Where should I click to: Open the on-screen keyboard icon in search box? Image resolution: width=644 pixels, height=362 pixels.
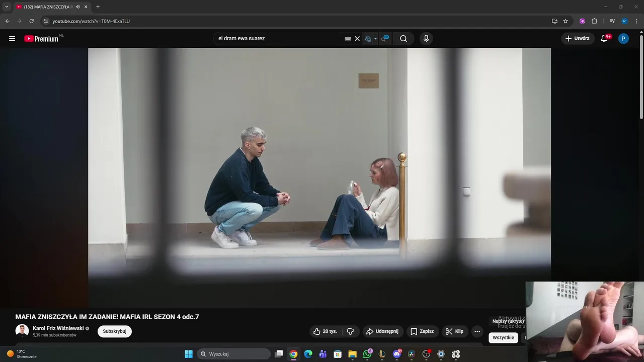(348, 39)
